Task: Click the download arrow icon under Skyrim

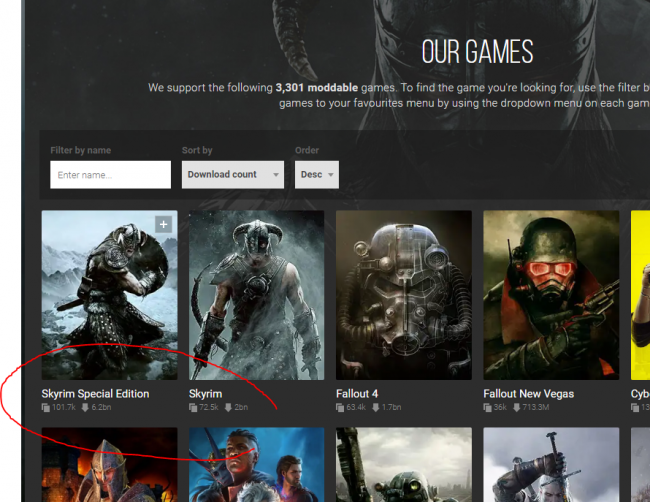Action: (x=230, y=408)
